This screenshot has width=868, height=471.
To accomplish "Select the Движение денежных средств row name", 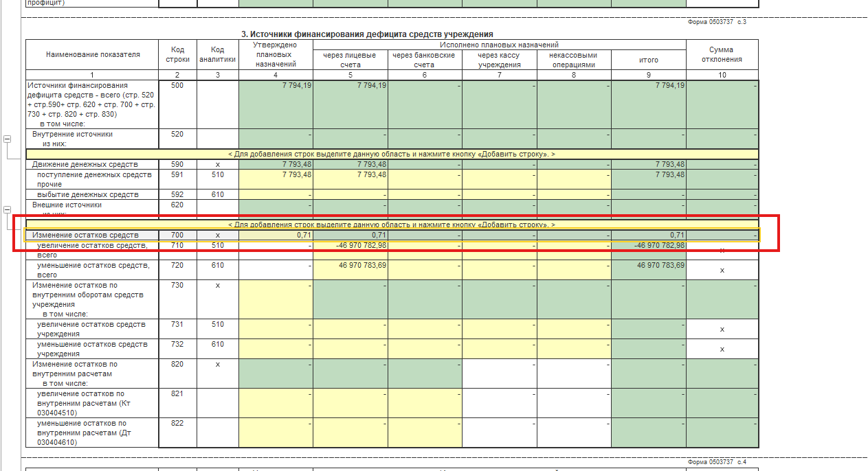I will (x=92, y=165).
